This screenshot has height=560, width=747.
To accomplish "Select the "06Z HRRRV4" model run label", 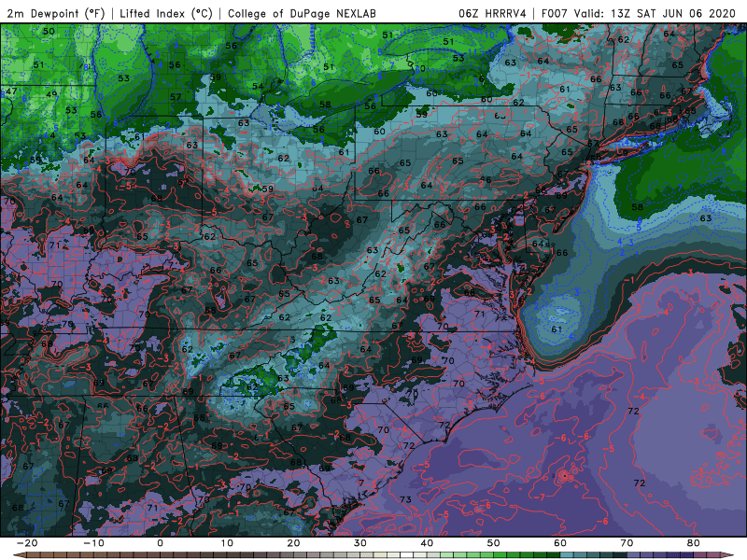I will coord(492,13).
